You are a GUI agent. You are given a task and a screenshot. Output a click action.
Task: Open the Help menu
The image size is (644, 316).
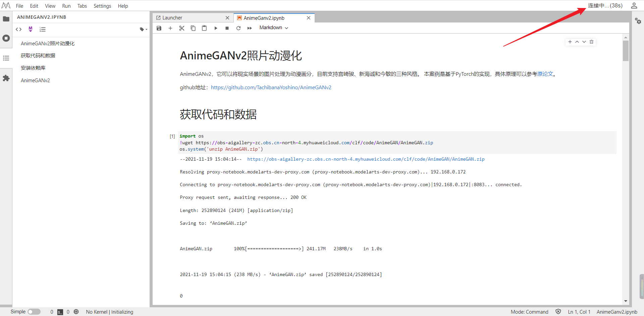tap(123, 6)
